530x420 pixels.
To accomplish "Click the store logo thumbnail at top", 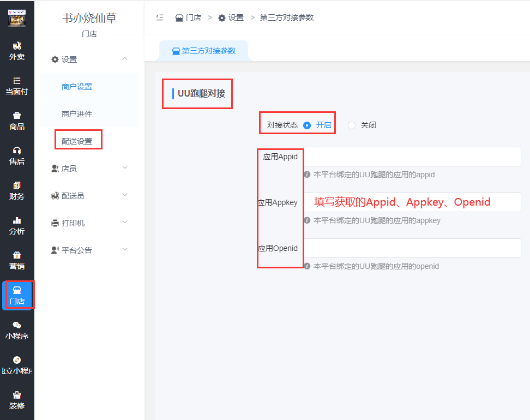I will point(17,17).
